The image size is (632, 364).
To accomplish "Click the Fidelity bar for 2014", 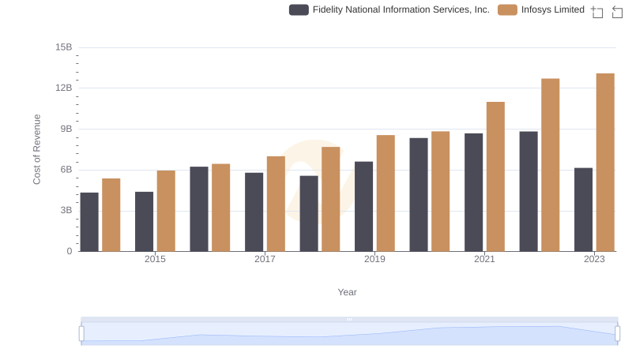I will [x=89, y=222].
